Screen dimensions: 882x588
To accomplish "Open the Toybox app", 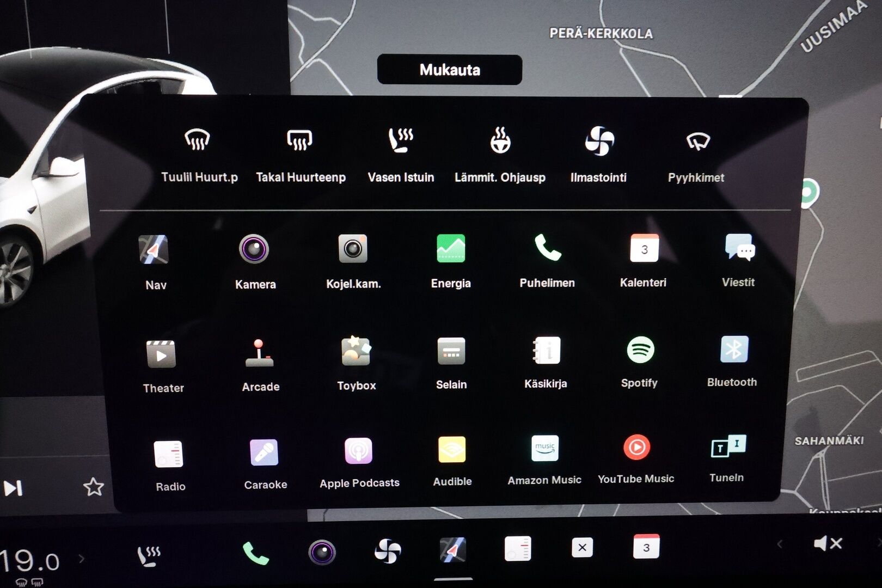I will coord(356,351).
